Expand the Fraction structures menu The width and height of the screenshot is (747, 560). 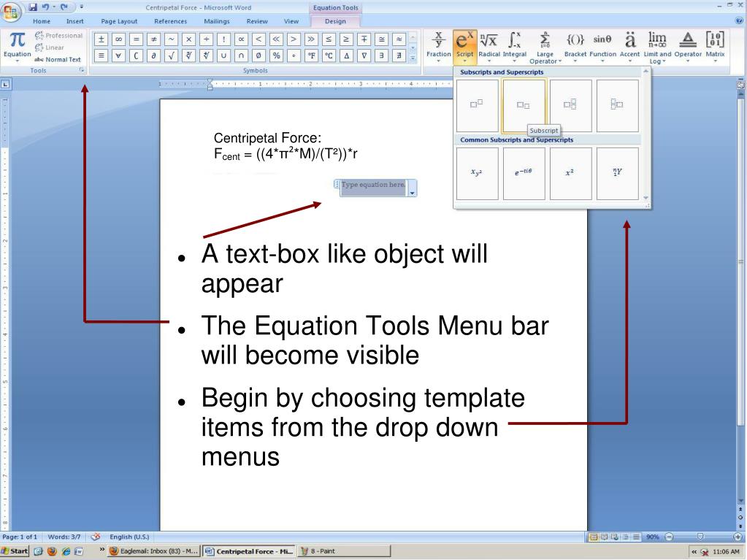(438, 47)
